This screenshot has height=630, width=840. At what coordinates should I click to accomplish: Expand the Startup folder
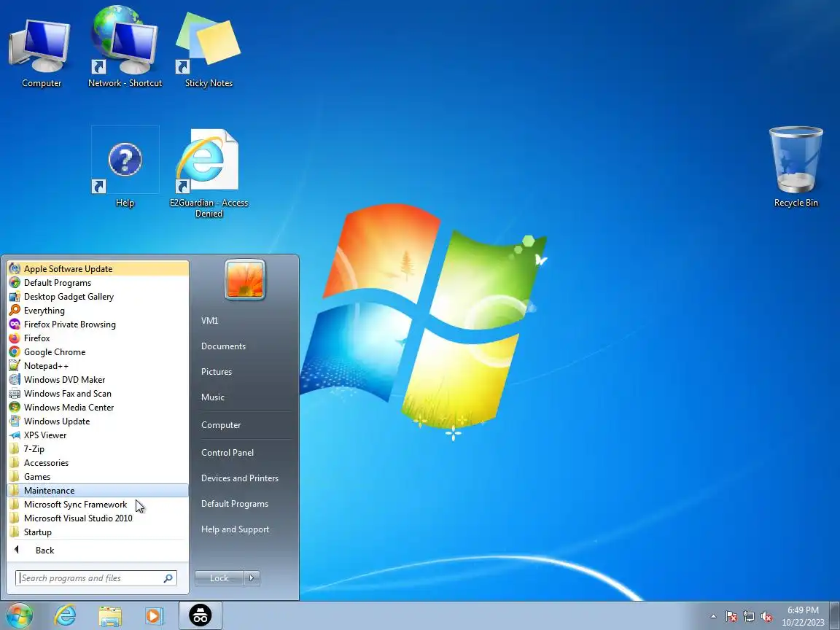click(x=98, y=532)
